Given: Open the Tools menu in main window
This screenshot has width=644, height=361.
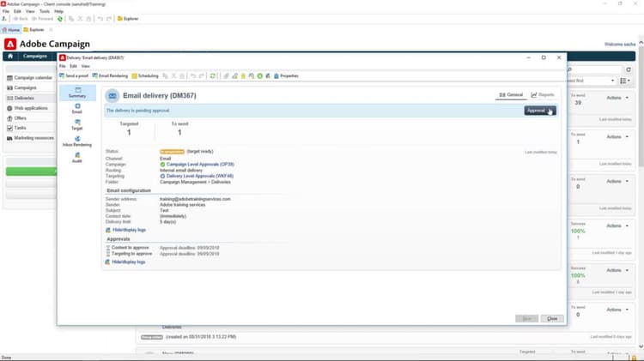Looking at the screenshot, I should [45, 11].
